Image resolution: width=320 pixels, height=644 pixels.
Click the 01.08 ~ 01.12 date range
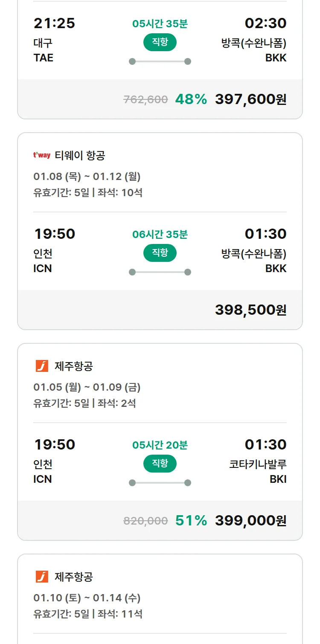coord(87,177)
